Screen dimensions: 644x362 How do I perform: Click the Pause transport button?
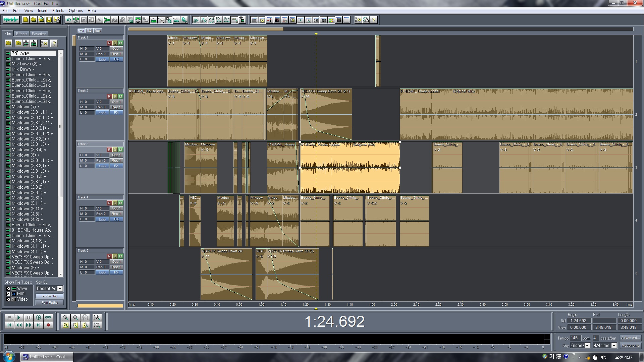[29, 317]
